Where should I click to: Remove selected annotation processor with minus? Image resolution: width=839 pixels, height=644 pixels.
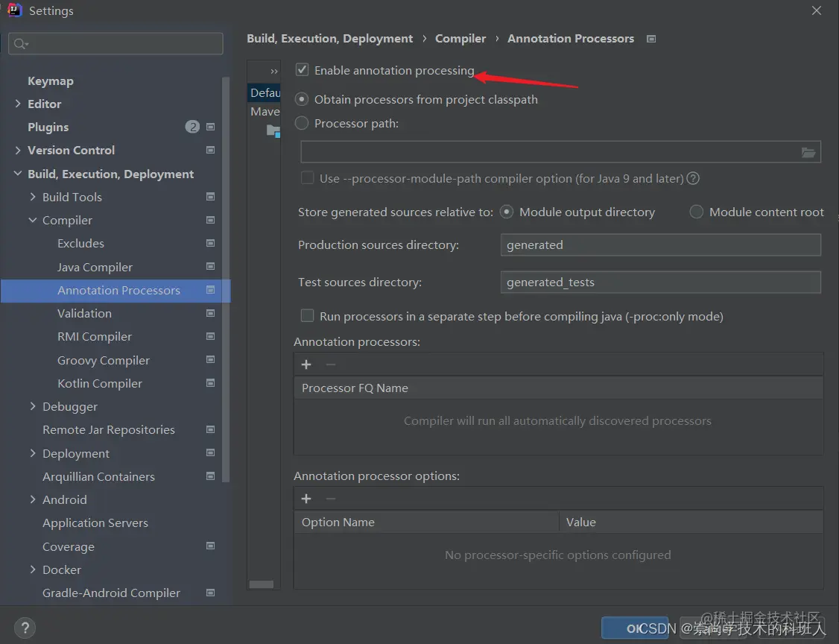coord(331,364)
